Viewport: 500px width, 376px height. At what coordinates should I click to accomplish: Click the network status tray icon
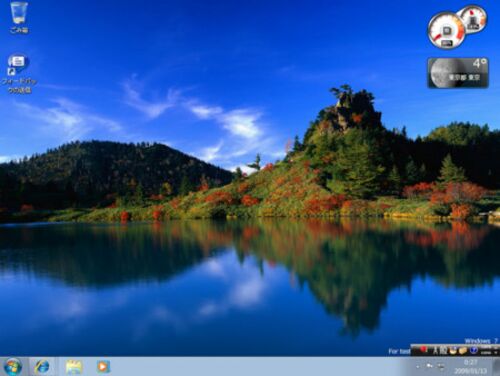441,366
